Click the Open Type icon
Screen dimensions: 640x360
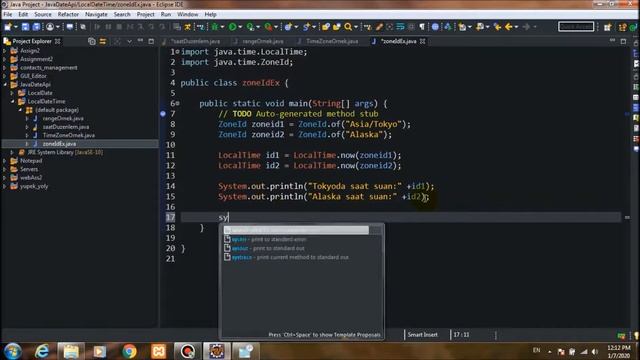[326, 27]
